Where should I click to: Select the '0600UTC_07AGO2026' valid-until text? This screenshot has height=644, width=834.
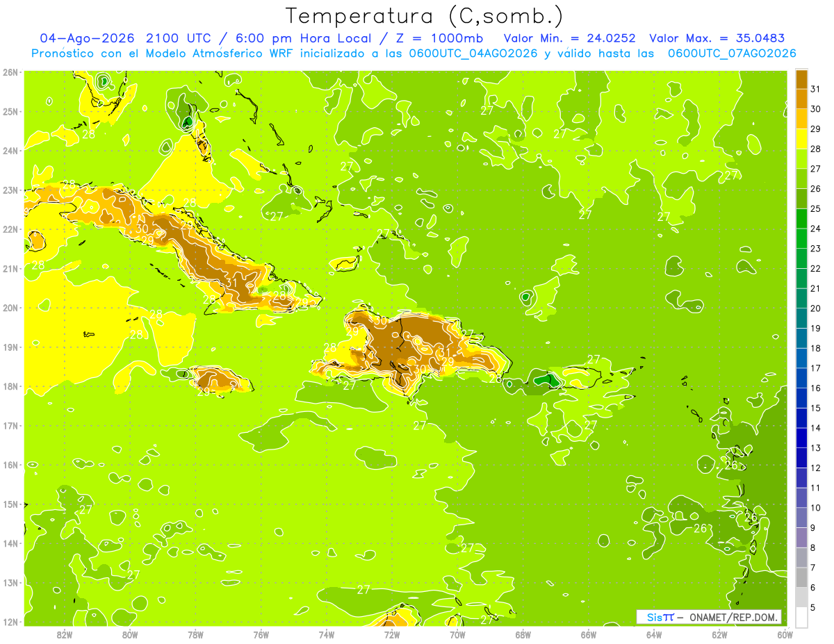[x=732, y=53]
